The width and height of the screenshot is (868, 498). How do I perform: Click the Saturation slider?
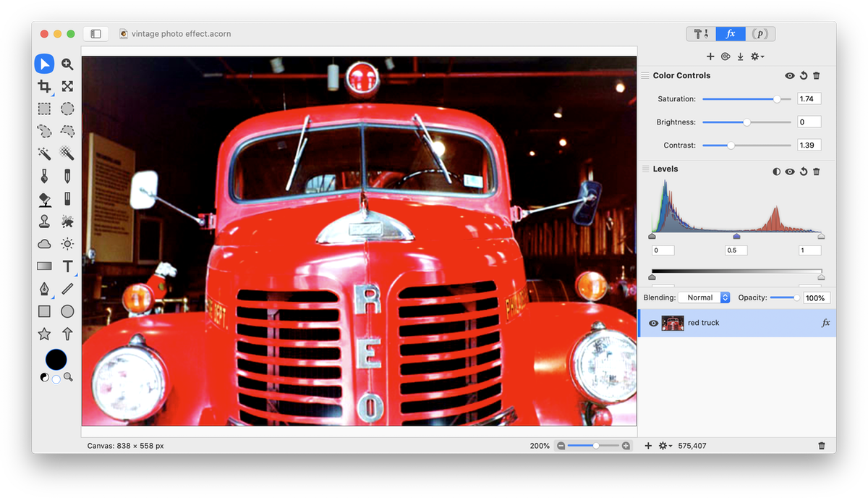746,99
